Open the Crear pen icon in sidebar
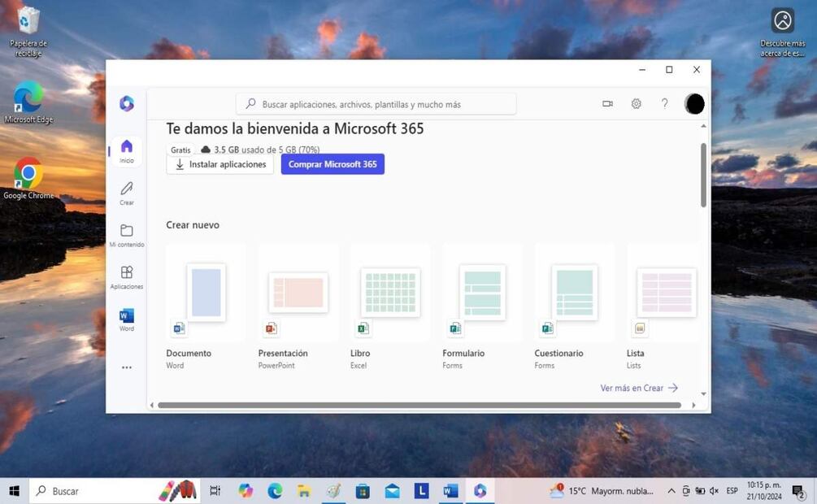The height and width of the screenshot is (504, 817). coord(126,193)
